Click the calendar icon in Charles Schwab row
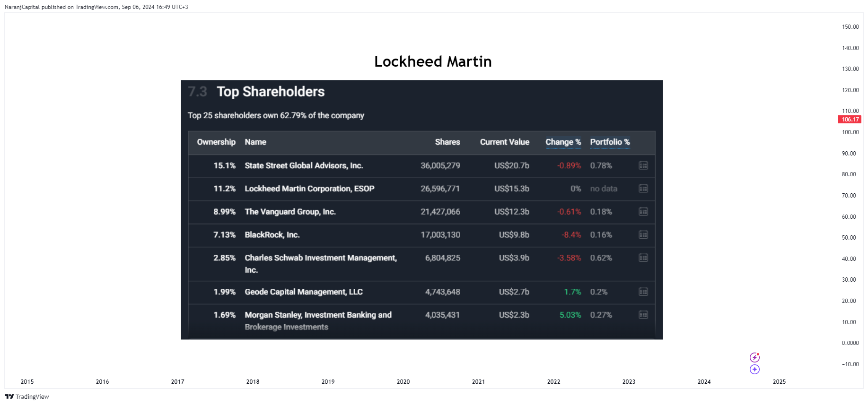Viewport: 868px width, 405px height. pos(643,258)
